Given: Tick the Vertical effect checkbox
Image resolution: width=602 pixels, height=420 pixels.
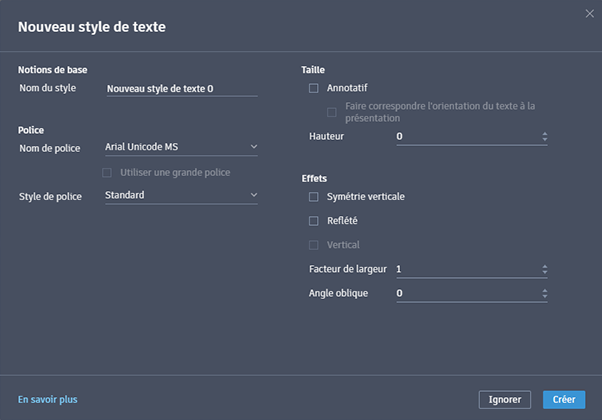Looking at the screenshot, I should (314, 244).
